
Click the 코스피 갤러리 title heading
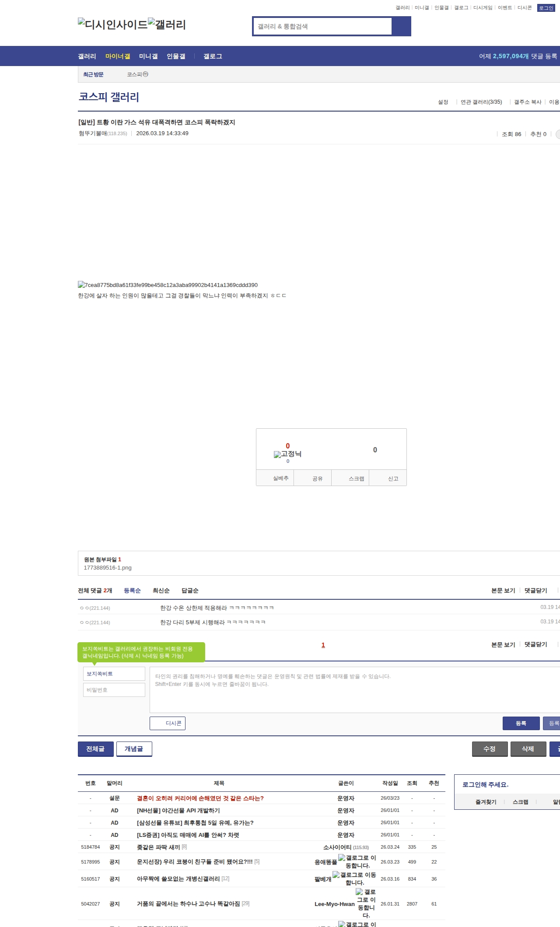coord(109,97)
